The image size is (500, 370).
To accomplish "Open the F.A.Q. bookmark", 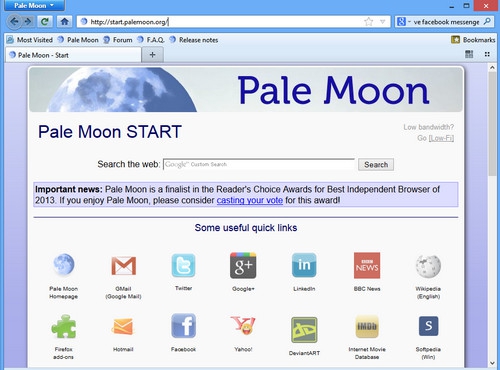I will pos(151,40).
